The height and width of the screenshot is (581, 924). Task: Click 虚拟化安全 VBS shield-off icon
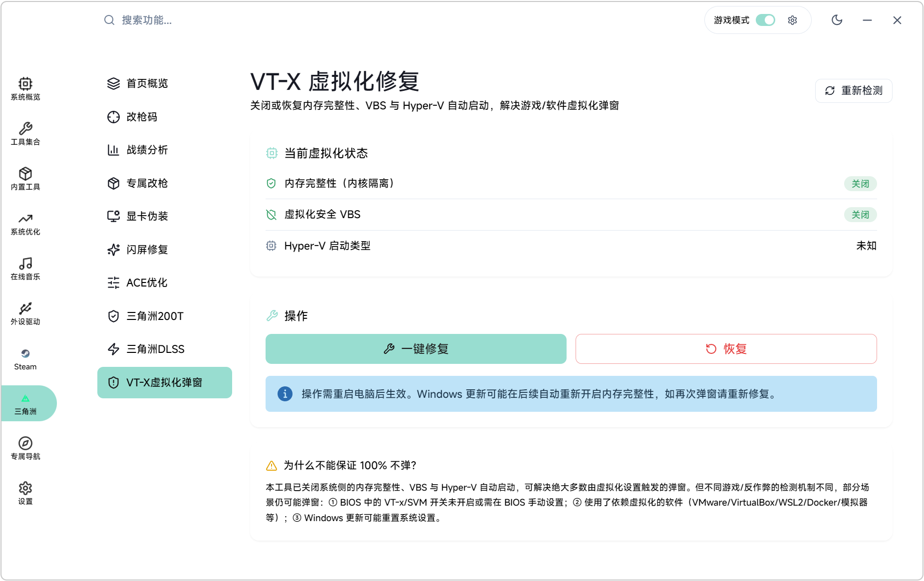(x=271, y=215)
